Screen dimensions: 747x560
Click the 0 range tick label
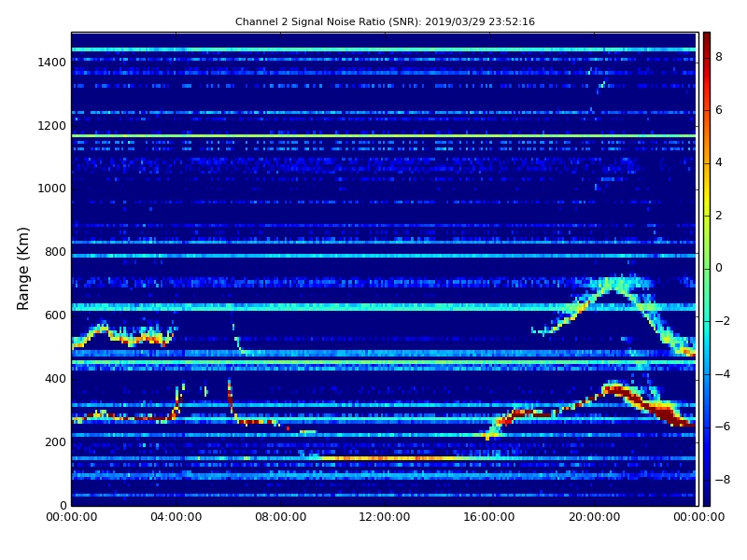[63, 505]
